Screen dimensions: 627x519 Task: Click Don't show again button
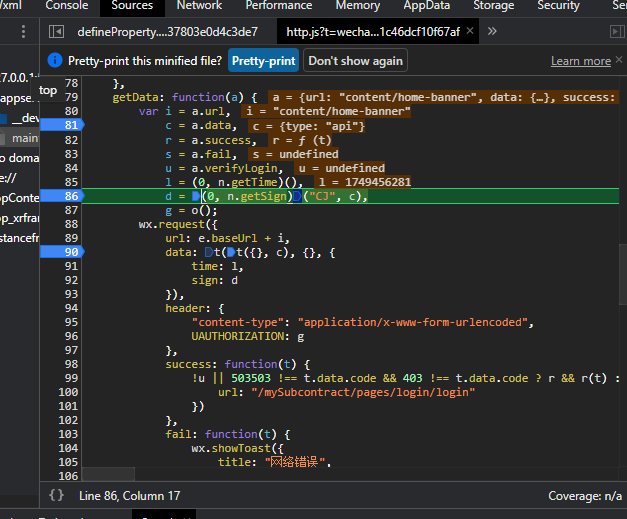pyautogui.click(x=355, y=60)
